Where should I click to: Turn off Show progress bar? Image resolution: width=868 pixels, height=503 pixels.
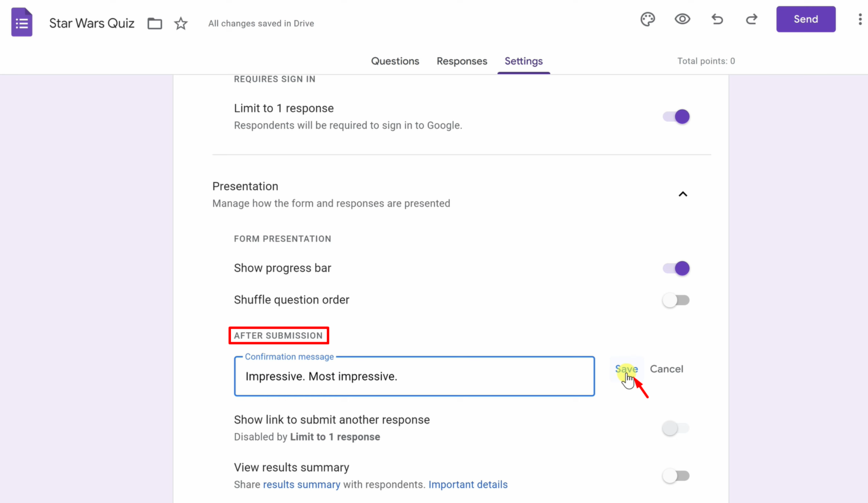676,268
